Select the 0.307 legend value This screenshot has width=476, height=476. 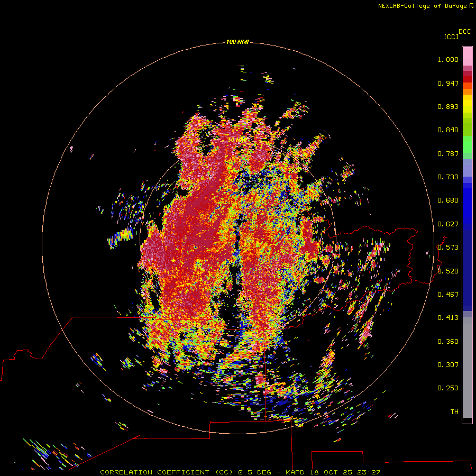(x=448, y=365)
